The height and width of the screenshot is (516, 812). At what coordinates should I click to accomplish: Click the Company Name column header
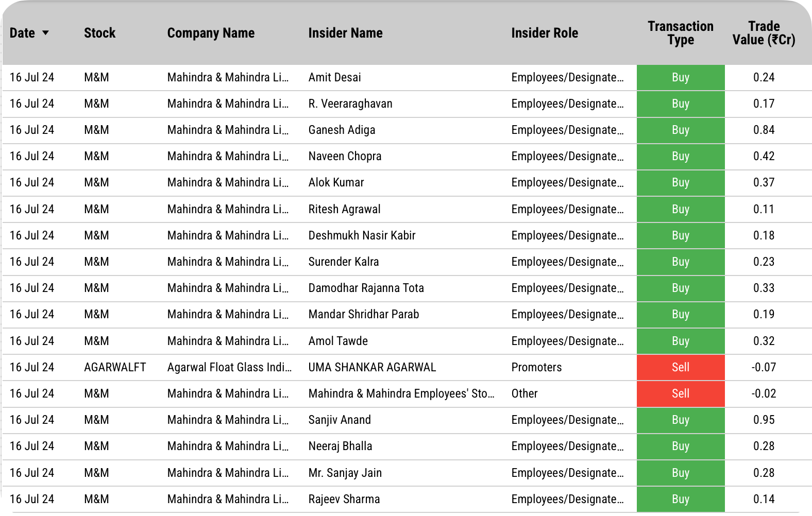coord(211,33)
